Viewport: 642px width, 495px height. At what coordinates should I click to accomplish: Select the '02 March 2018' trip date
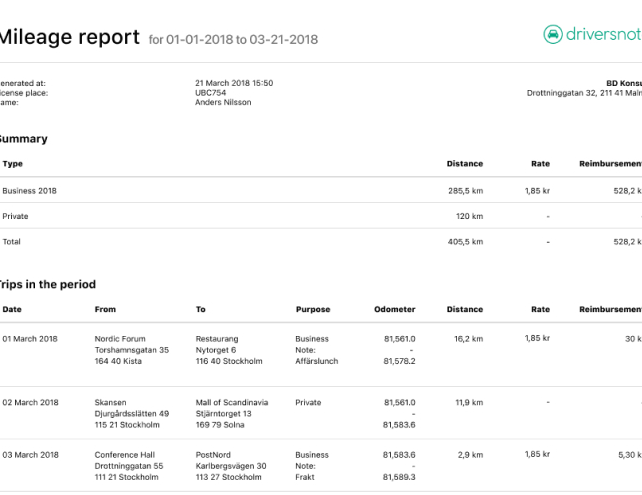click(x=30, y=402)
